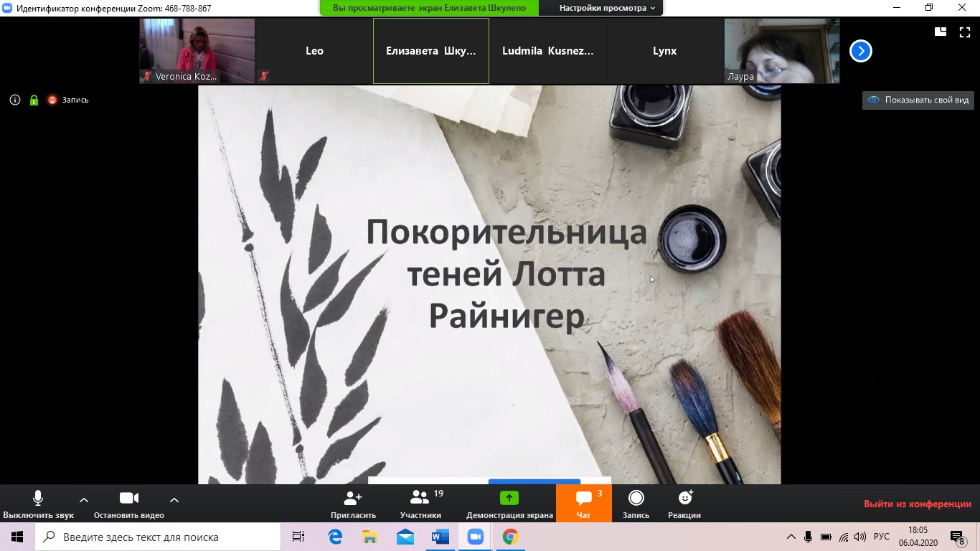
Task: Click the Record (Запись) toolbar icon
Action: click(x=636, y=498)
